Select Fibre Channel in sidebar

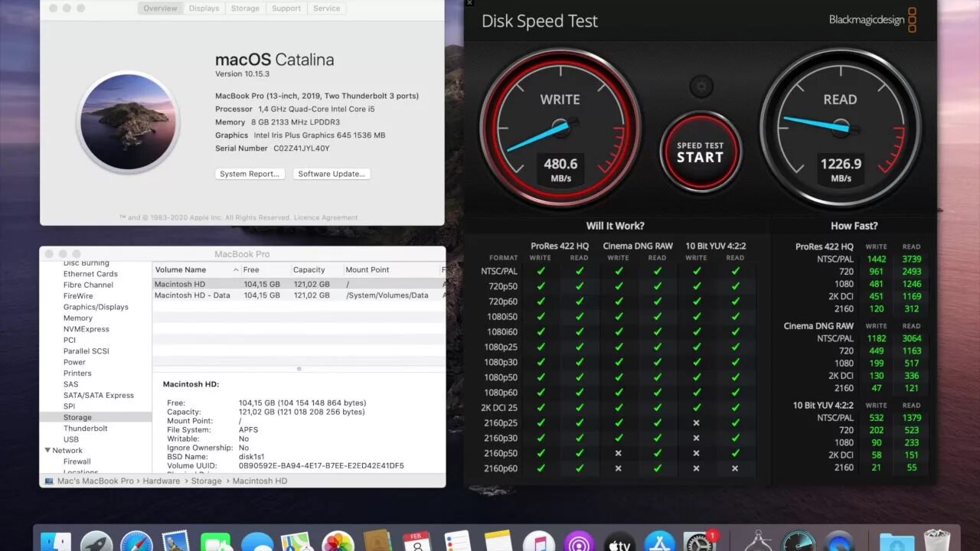click(88, 285)
